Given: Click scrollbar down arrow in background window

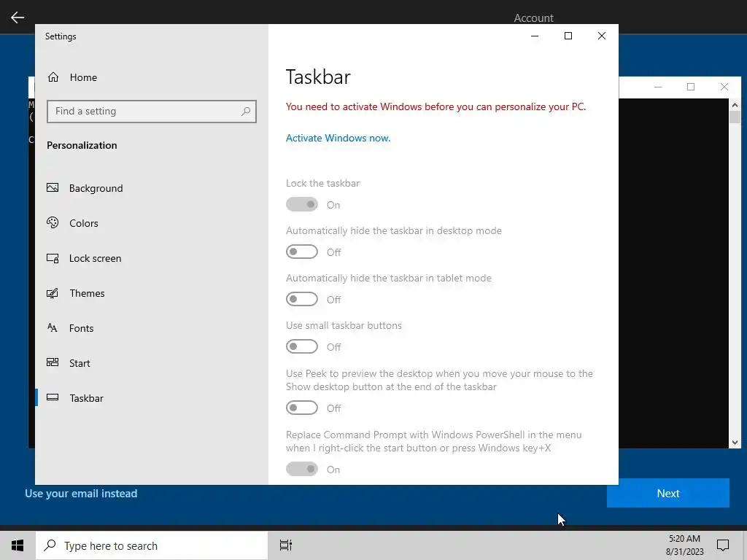Looking at the screenshot, I should point(735,443).
